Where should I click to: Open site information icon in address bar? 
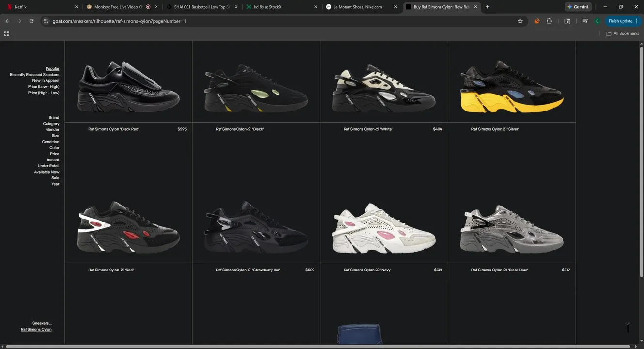coord(46,21)
